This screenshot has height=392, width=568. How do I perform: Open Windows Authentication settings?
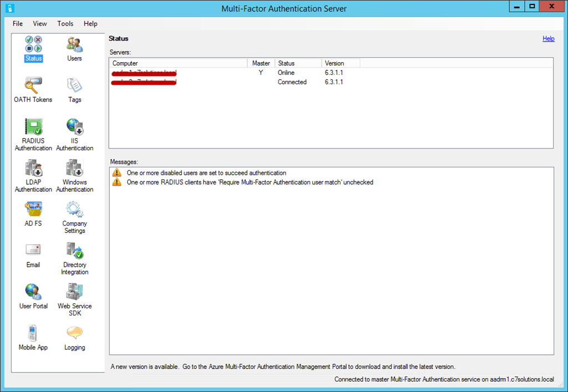75,176
